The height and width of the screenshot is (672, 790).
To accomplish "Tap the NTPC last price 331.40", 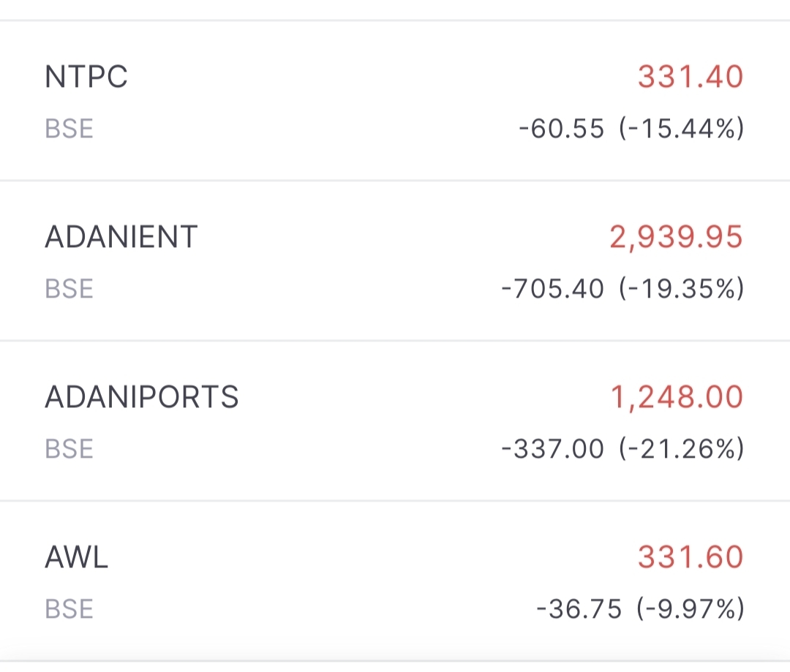I will [690, 77].
